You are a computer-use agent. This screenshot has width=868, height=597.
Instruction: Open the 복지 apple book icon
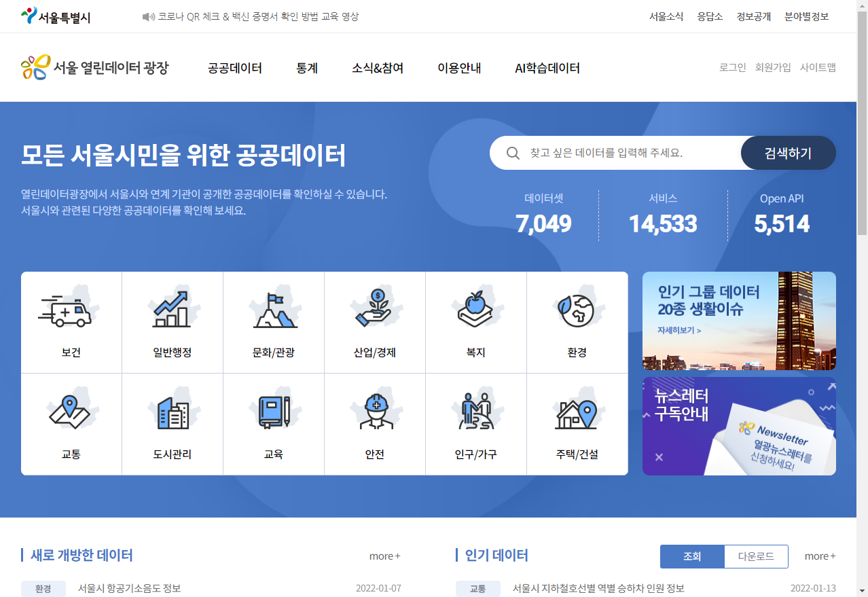point(475,310)
